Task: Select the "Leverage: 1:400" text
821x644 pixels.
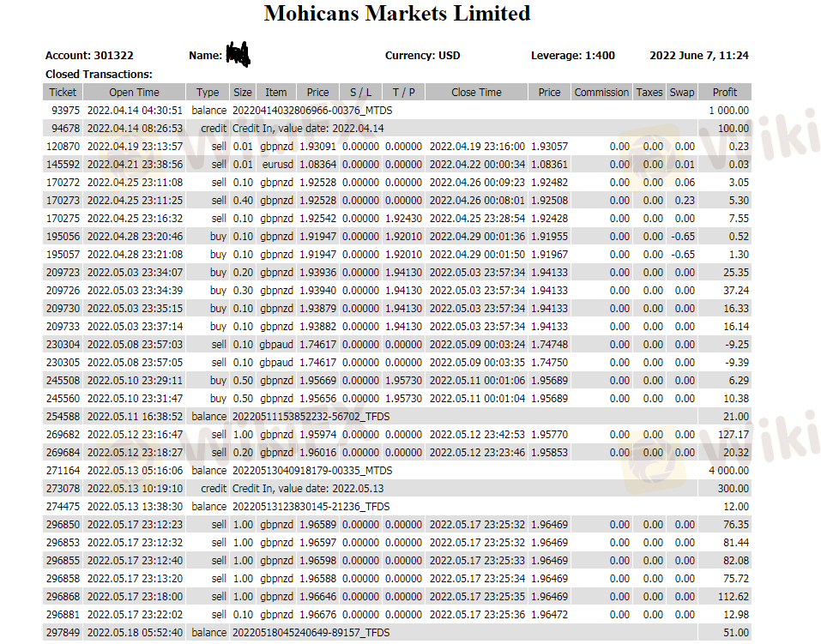Action: point(573,56)
